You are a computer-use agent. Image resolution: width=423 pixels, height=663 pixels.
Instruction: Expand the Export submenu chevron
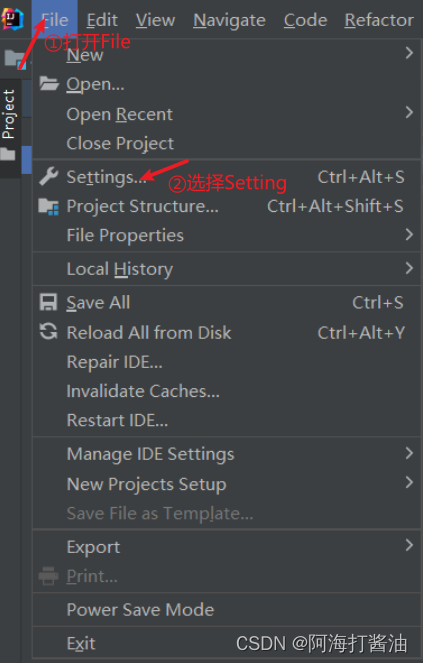[409, 545]
